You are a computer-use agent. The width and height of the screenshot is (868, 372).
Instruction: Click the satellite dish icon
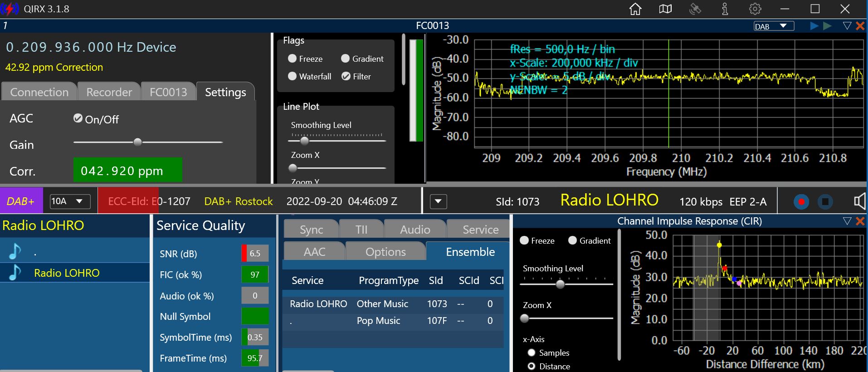click(x=695, y=9)
